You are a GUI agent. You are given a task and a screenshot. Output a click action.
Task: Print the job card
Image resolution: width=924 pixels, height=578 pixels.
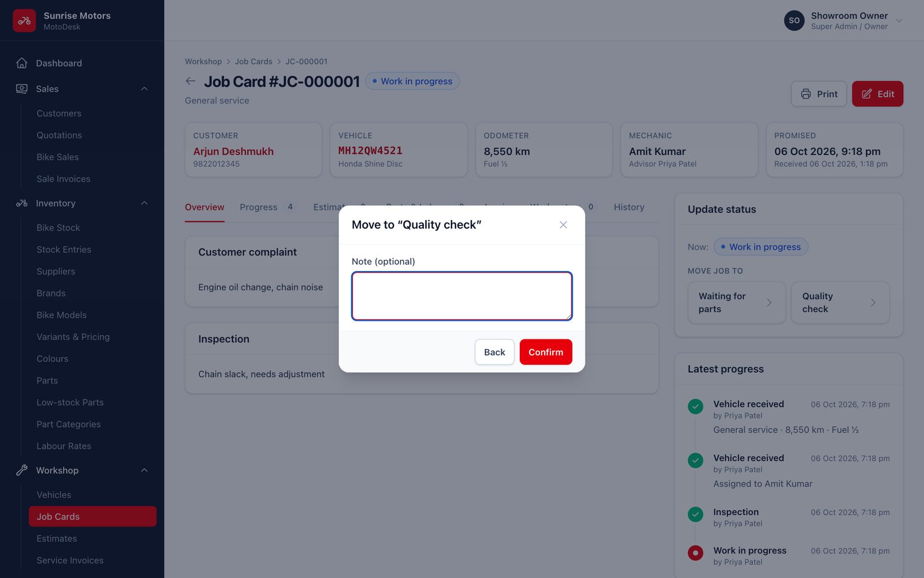click(819, 94)
